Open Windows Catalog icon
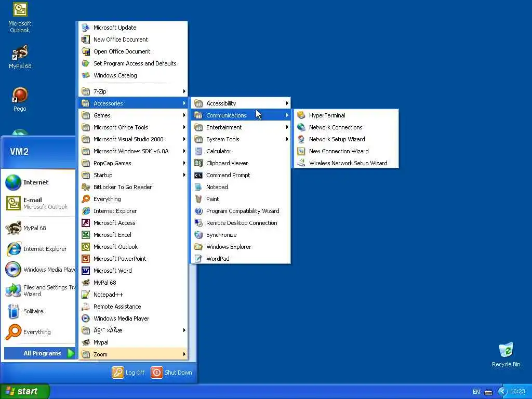The width and height of the screenshot is (532, 399). pyautogui.click(x=86, y=75)
